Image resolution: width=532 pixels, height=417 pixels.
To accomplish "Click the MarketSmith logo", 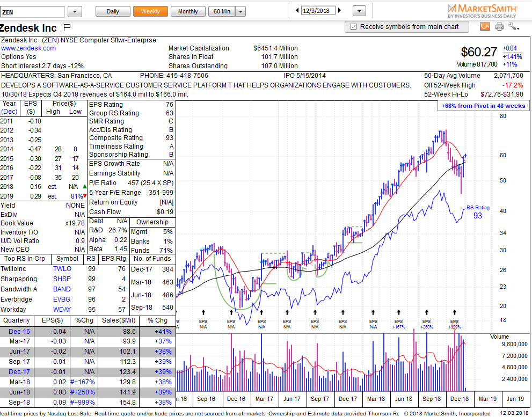I will [x=482, y=11].
